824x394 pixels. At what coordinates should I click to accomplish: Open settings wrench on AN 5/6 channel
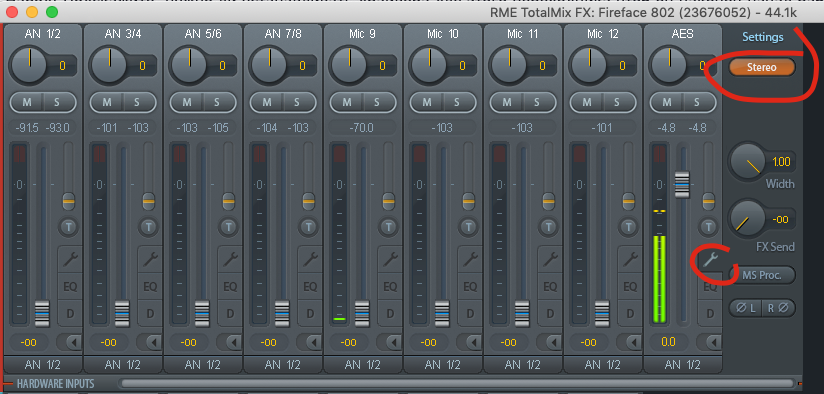[x=230, y=258]
